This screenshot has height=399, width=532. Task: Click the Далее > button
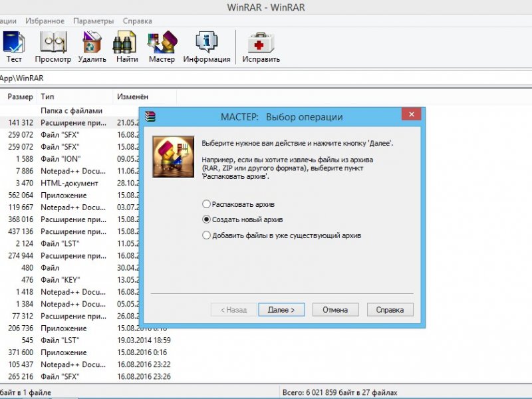(x=281, y=310)
